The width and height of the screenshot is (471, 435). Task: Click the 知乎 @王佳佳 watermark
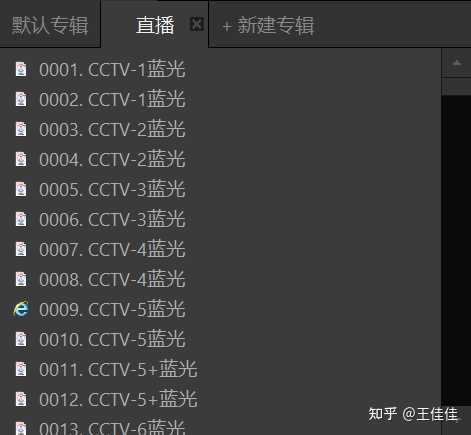tap(413, 414)
